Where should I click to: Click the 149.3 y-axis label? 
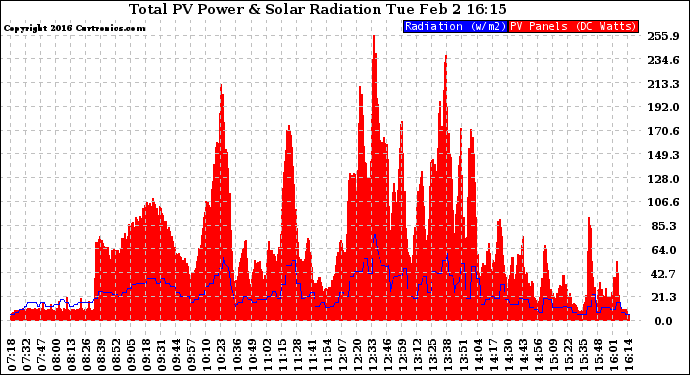(663, 155)
